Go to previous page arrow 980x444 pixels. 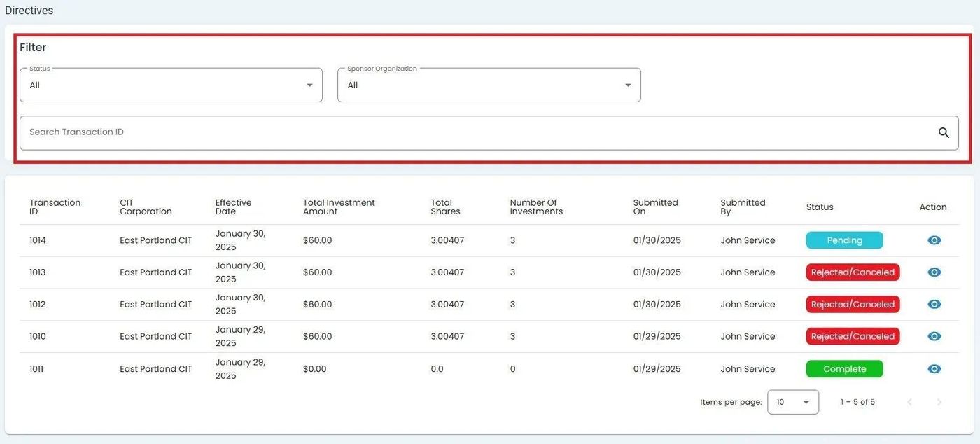click(909, 402)
